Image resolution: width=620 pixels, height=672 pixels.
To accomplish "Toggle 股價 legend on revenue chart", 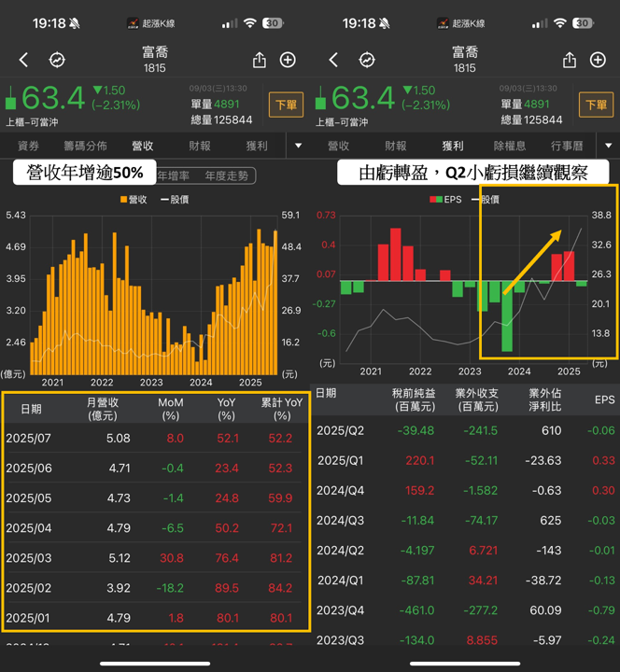I will [x=175, y=200].
